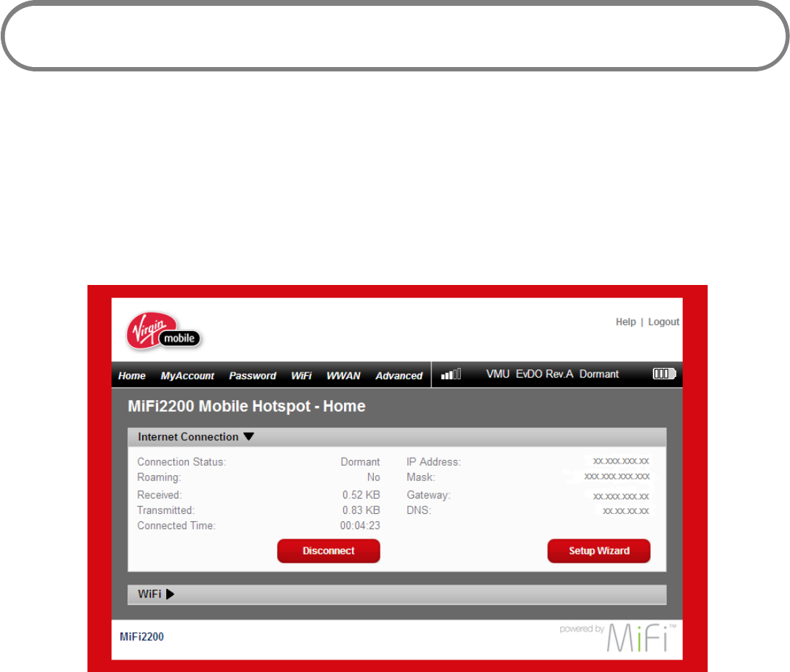
Task: Click the EvDO Rev.A network text
Action: click(544, 374)
